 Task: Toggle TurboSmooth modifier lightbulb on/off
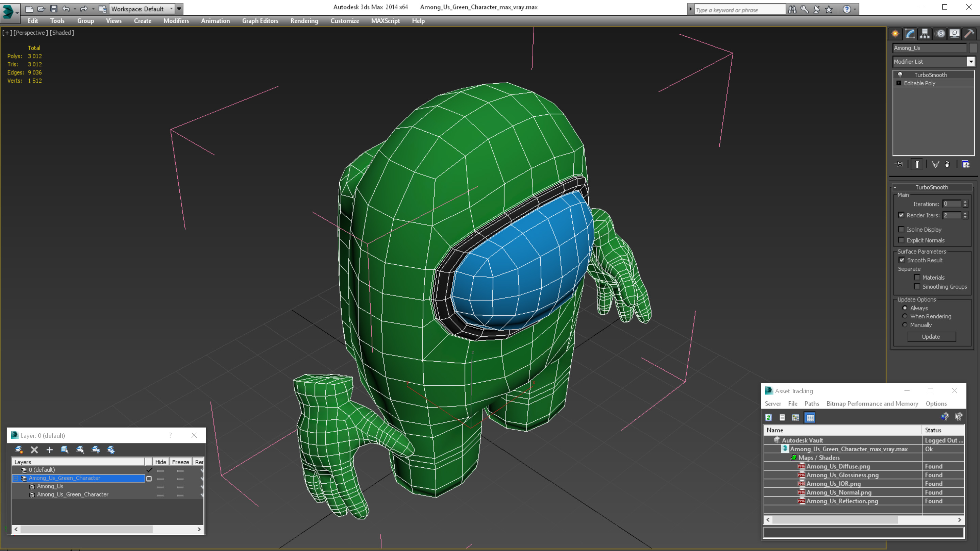(x=900, y=74)
